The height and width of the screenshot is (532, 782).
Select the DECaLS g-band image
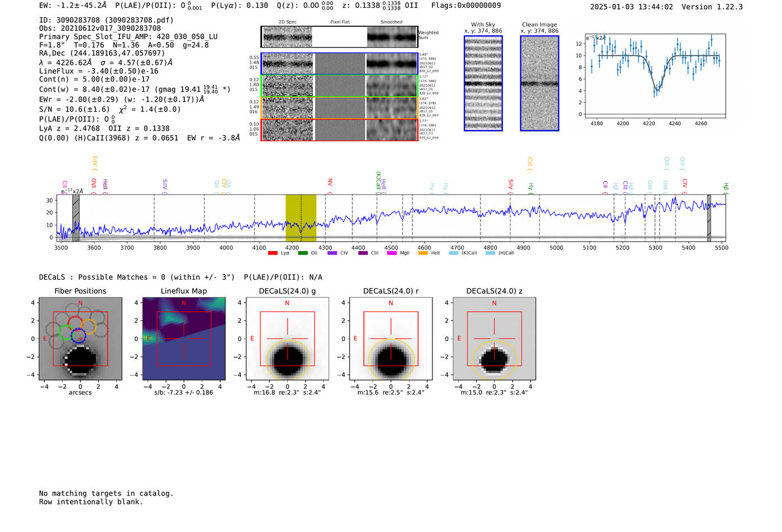tap(287, 339)
